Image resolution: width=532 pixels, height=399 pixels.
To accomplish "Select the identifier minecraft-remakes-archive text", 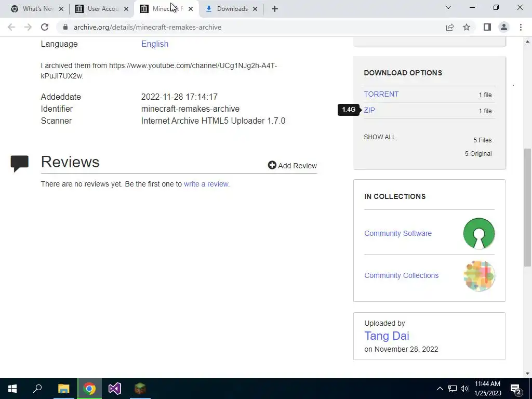I will 190,109.
